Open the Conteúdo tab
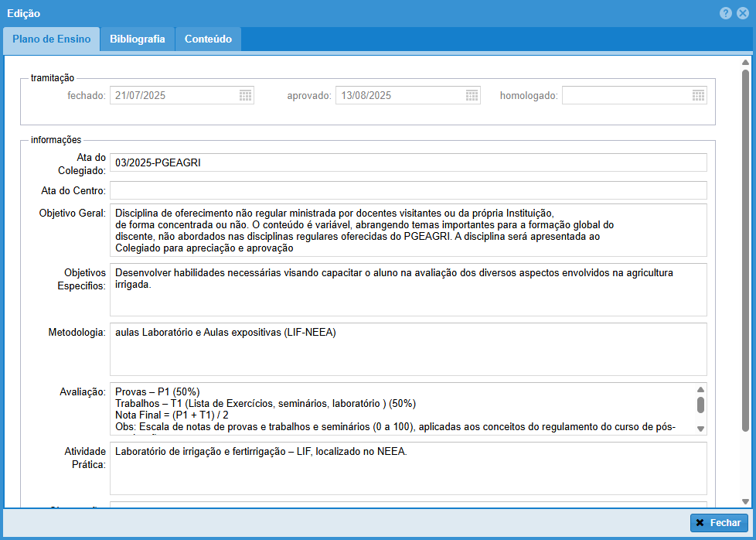756x540 pixels. point(208,39)
